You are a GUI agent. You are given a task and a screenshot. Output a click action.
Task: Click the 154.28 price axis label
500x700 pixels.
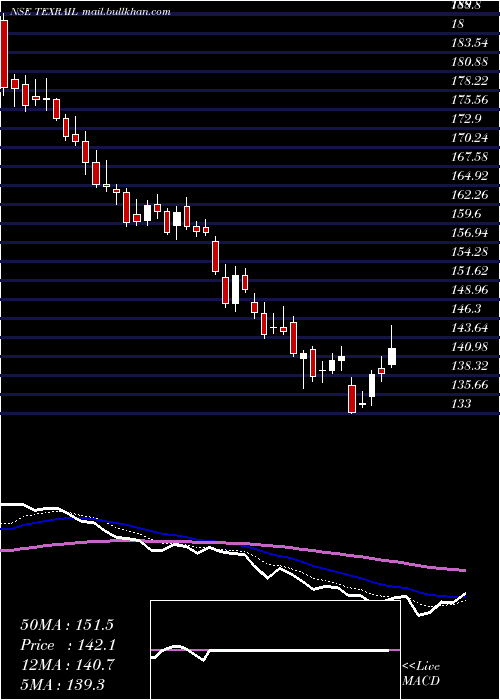click(x=469, y=252)
